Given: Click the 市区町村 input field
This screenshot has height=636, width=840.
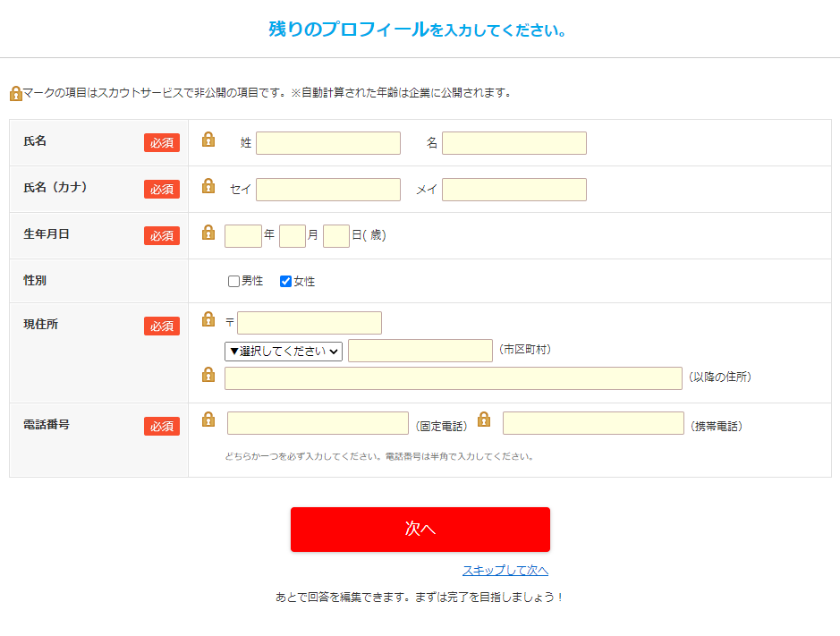Looking at the screenshot, I should click(x=420, y=351).
